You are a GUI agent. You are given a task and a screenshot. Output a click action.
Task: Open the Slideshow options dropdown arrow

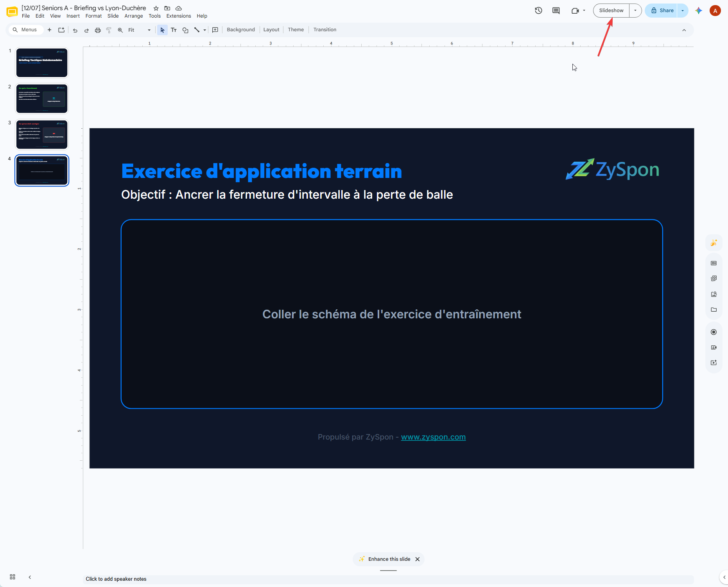click(x=635, y=11)
